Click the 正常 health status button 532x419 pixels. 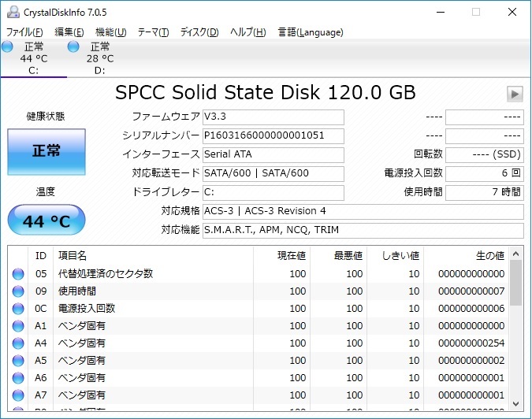[47, 152]
